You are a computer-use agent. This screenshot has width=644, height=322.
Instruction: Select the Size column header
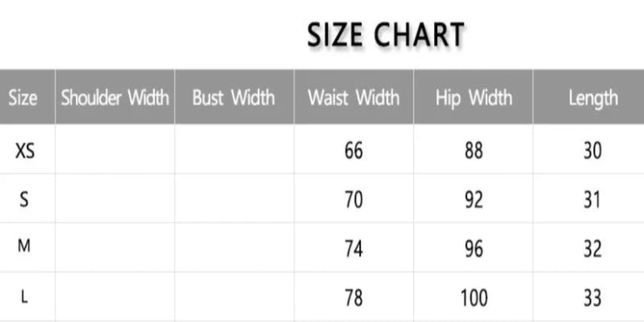23,98
